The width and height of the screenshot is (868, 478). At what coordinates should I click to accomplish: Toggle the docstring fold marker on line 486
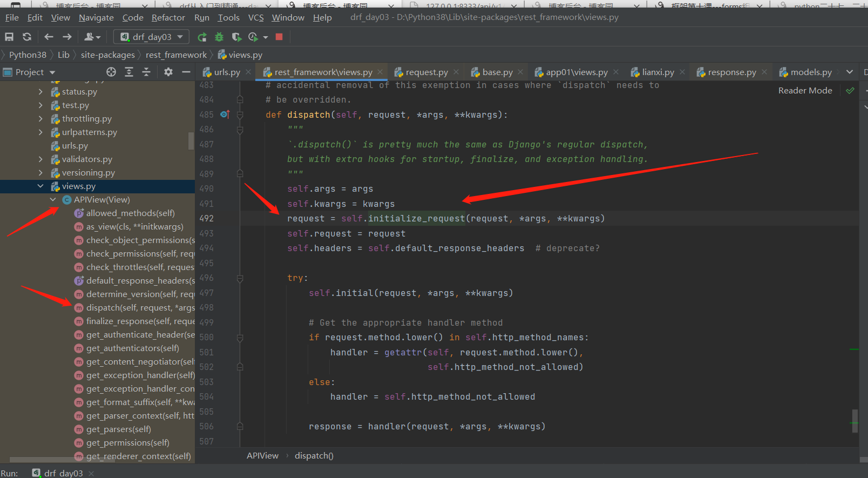(x=240, y=130)
